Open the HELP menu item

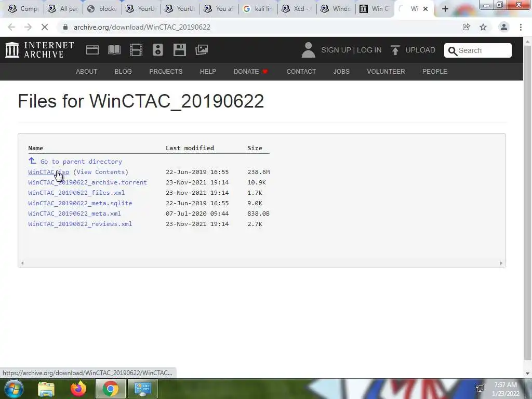point(208,72)
